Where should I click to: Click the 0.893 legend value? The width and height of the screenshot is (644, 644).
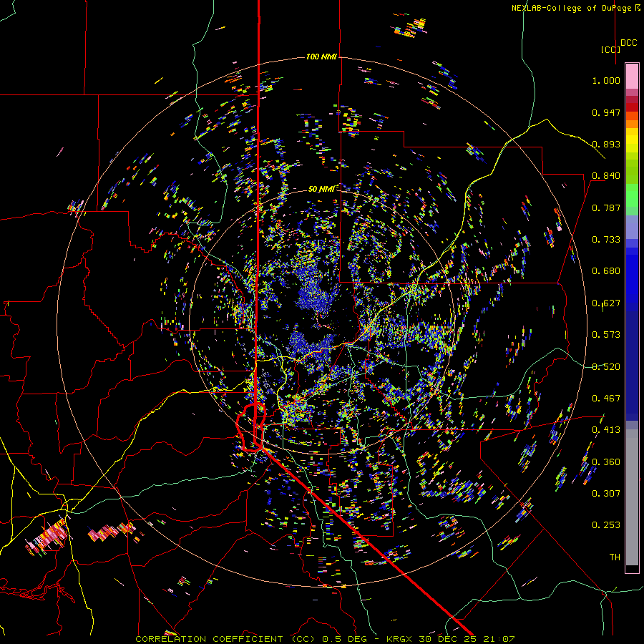[x=606, y=144]
